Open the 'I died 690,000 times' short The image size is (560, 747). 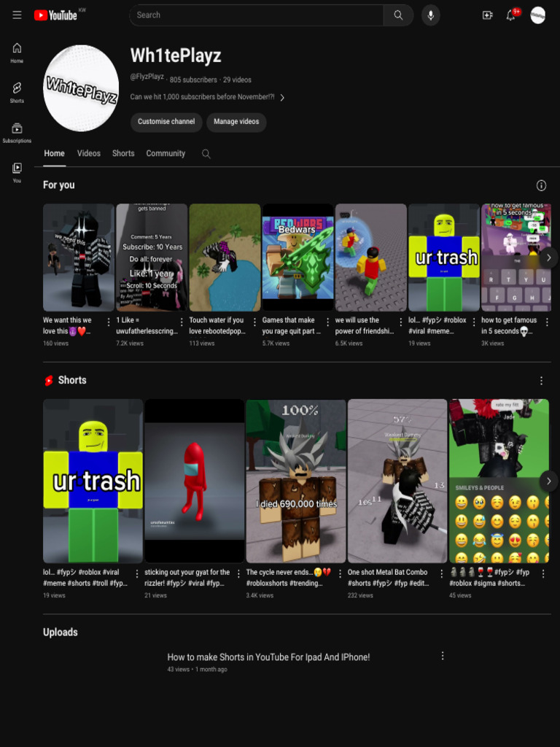coord(296,481)
